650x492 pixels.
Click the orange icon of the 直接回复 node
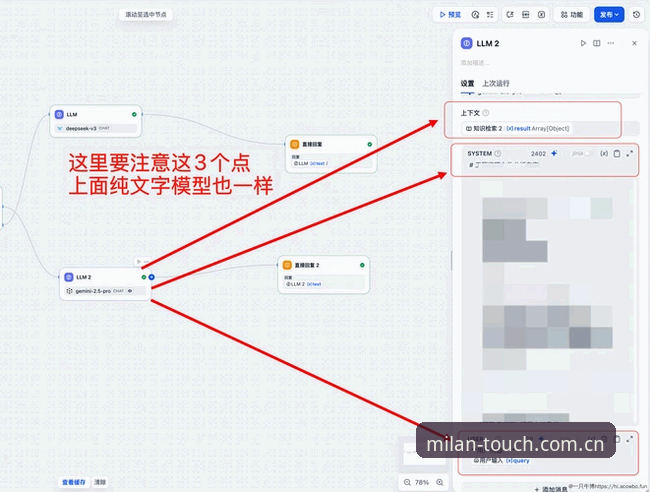(294, 144)
